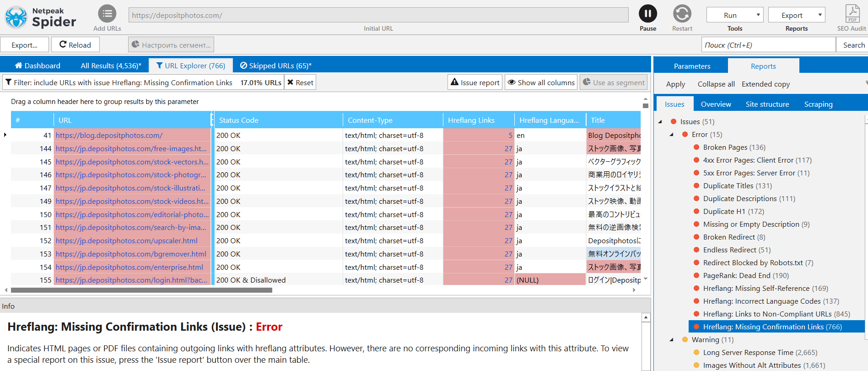Open the Scraping sub-tab
Viewport: 868px width, 371px height.
click(x=818, y=104)
